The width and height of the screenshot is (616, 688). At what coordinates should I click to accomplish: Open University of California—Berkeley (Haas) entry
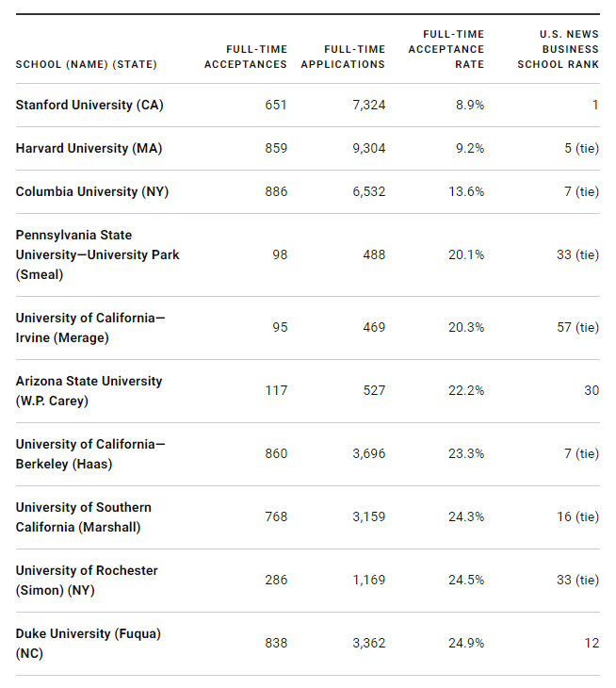(89, 453)
